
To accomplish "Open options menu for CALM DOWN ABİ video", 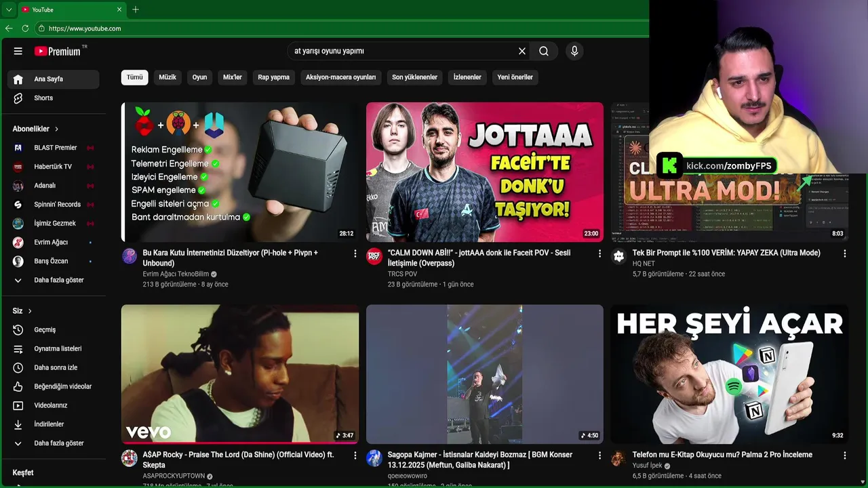I will tap(599, 253).
